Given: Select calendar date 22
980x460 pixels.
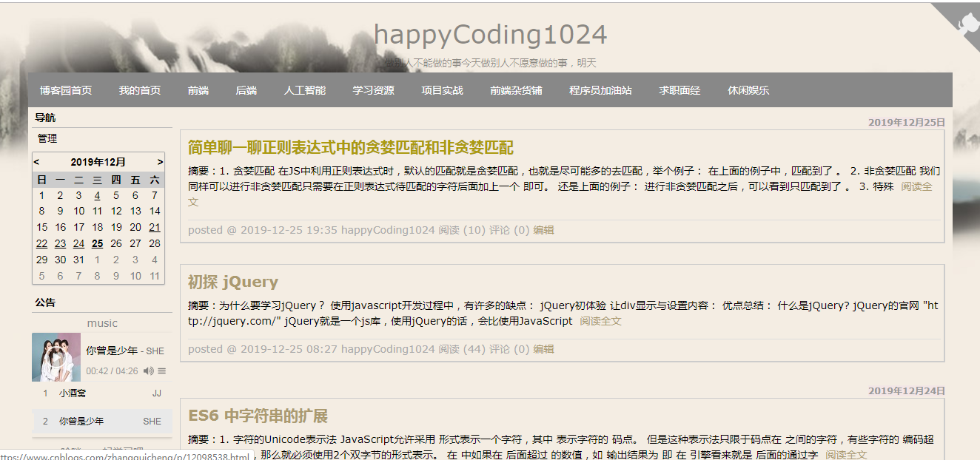Looking at the screenshot, I should click(x=41, y=243).
